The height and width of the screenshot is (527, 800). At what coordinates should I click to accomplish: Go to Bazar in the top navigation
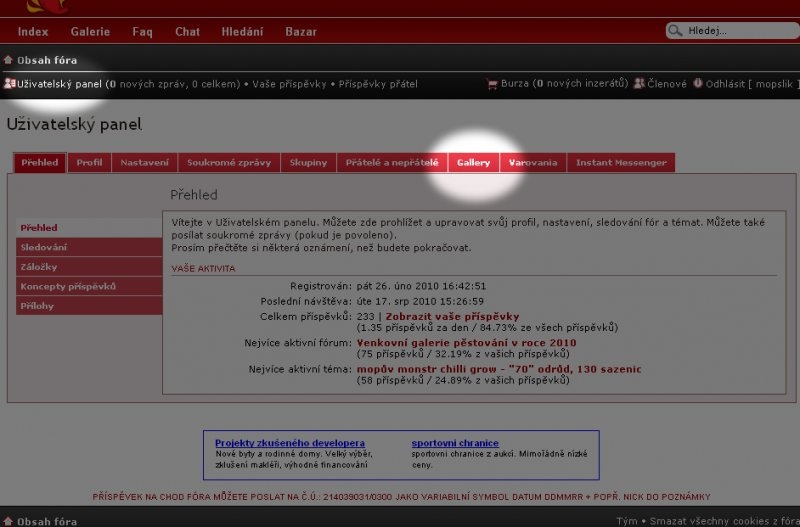(x=301, y=32)
